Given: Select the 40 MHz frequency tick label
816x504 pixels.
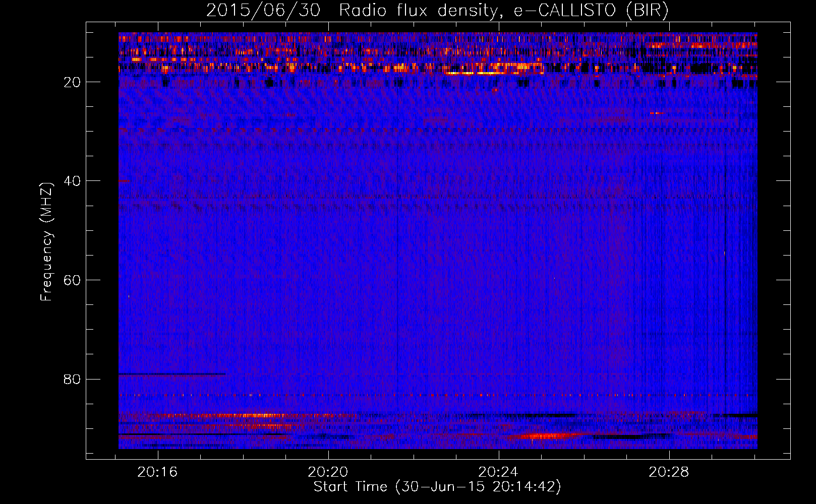Looking at the screenshot, I should [73, 181].
